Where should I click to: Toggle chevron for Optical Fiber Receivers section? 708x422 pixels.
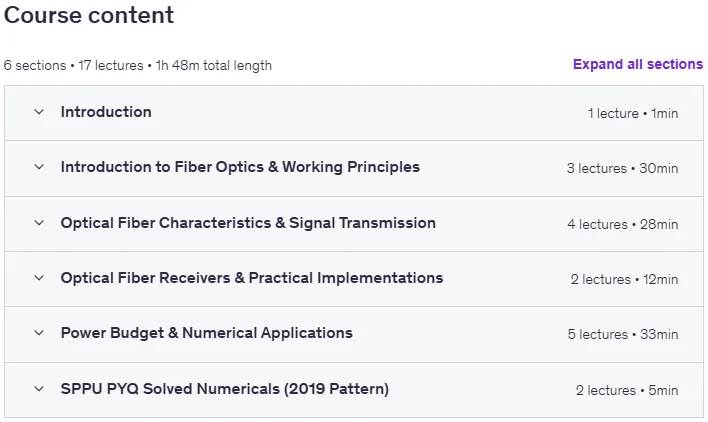39,278
